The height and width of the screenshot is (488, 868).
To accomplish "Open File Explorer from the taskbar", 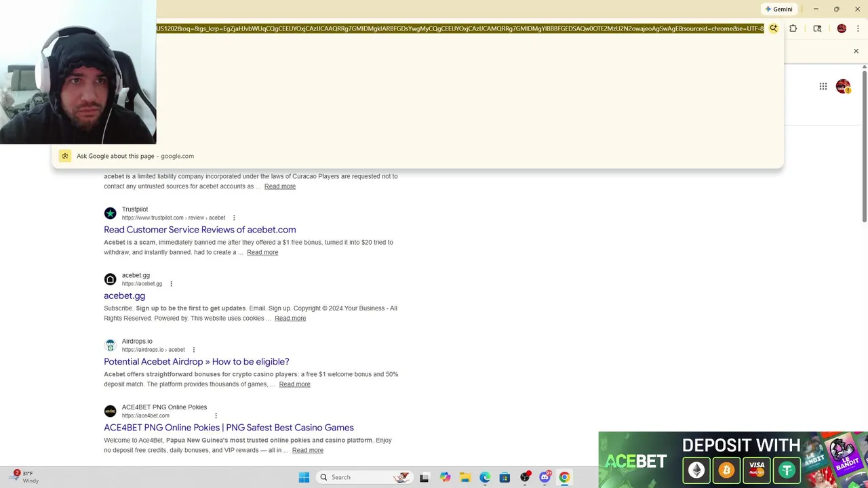I will (x=465, y=477).
